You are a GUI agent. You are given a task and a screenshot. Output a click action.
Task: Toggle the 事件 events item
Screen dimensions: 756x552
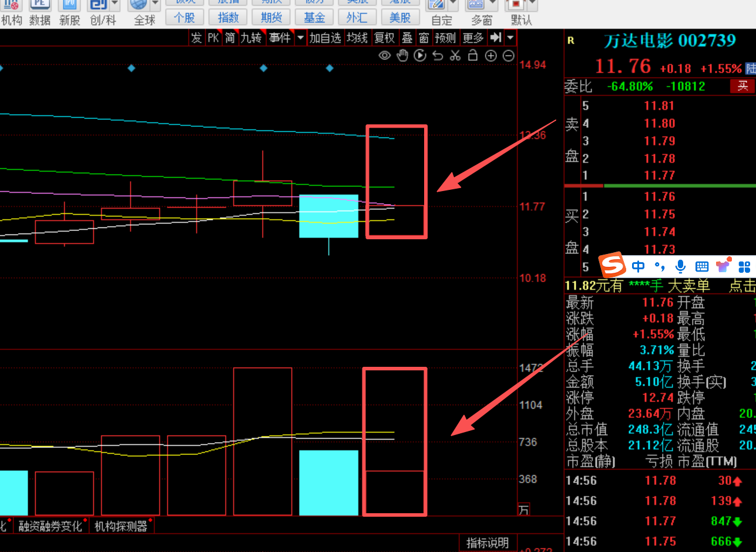[x=280, y=38]
